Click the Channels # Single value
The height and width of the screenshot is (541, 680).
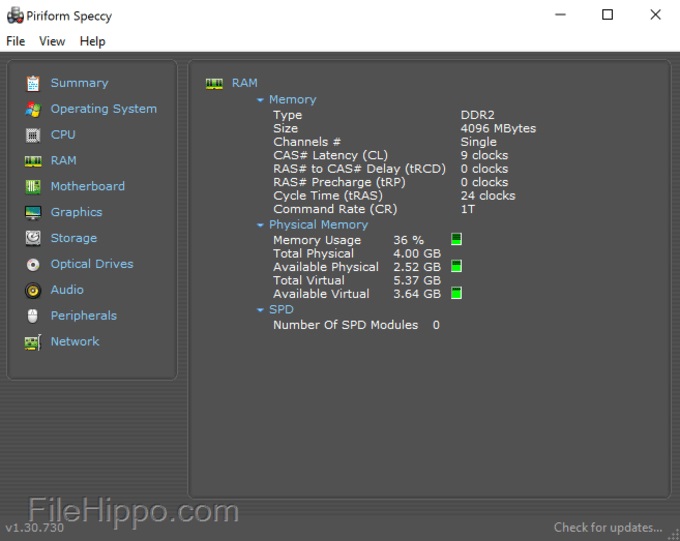click(479, 142)
